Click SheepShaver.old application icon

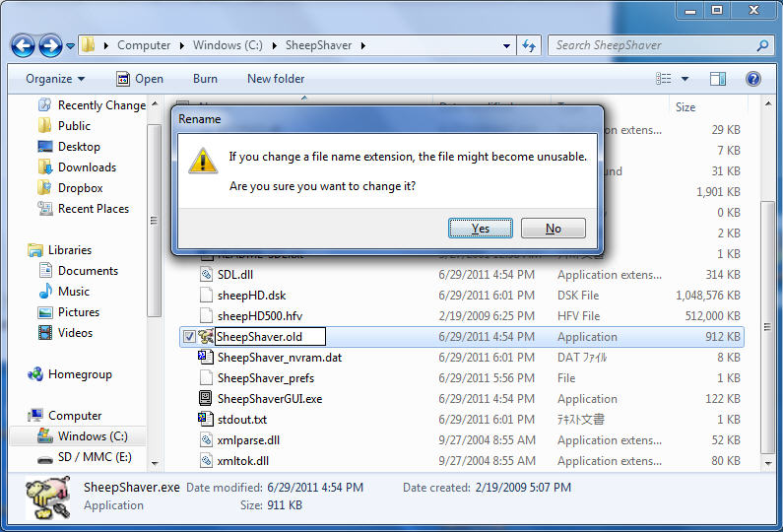(205, 336)
